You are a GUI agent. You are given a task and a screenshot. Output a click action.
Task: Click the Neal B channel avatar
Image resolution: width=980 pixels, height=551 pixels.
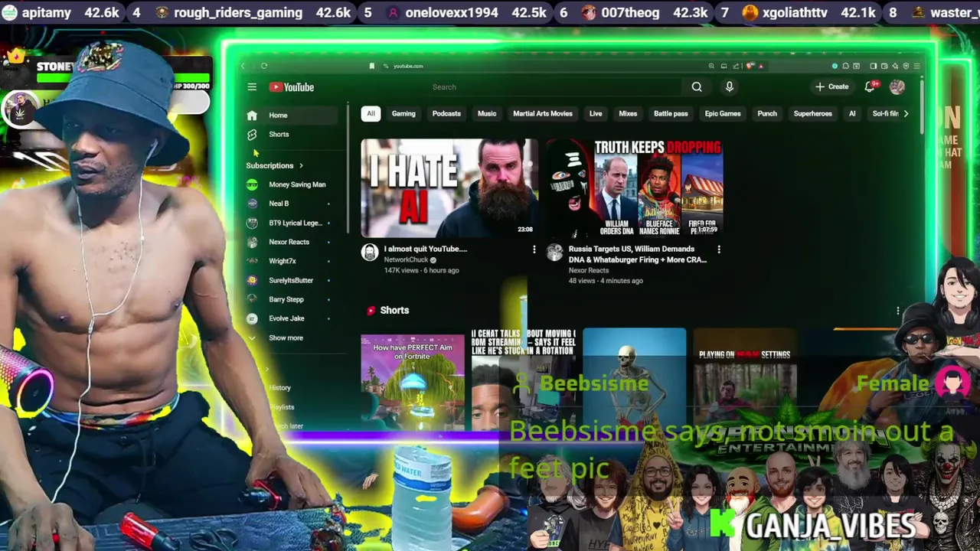[252, 204]
